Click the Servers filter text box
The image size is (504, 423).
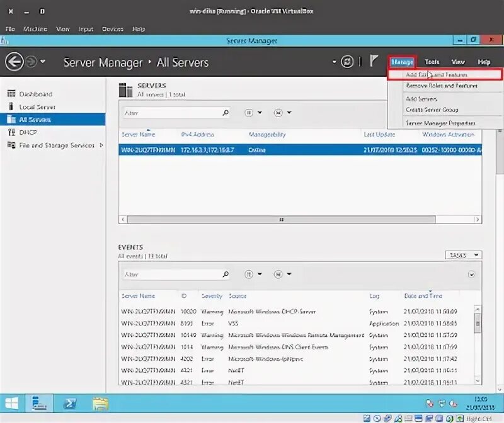click(x=171, y=113)
